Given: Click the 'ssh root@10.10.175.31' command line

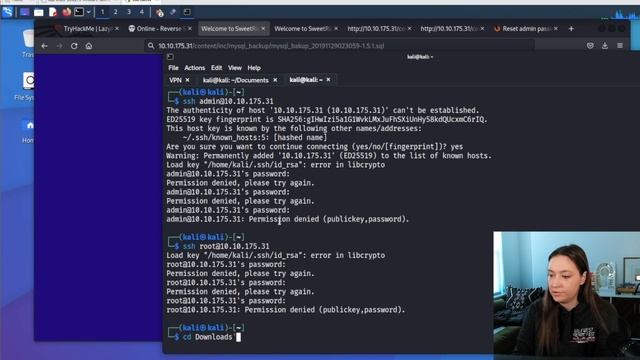Looking at the screenshot, I should 226,246.
